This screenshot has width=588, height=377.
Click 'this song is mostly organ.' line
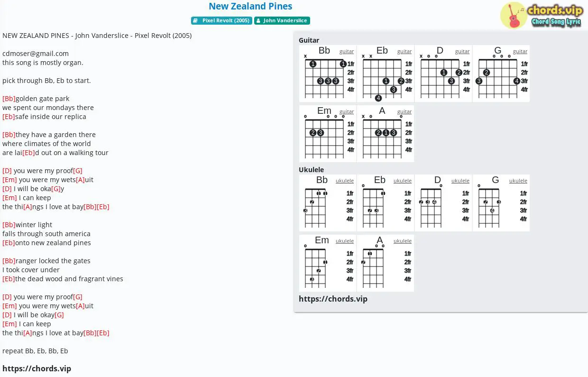click(43, 63)
